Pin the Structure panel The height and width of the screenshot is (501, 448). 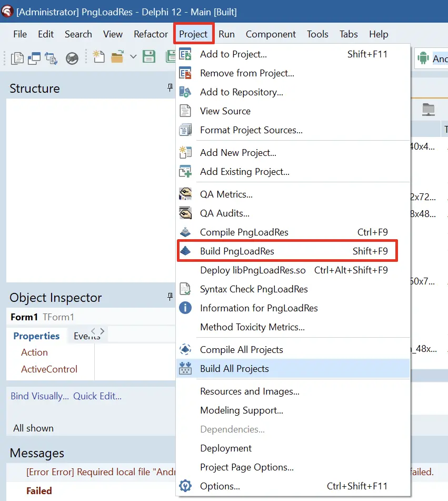tap(170, 87)
